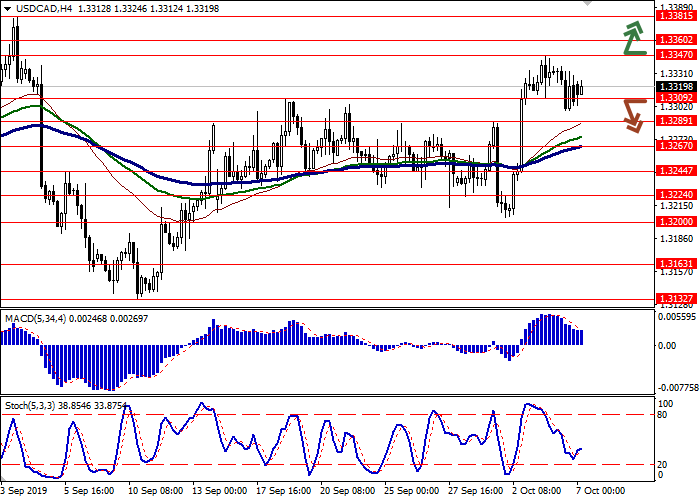Click the MACD(5,34,4) indicator label
This screenshot has height=500, width=700.
37,318
